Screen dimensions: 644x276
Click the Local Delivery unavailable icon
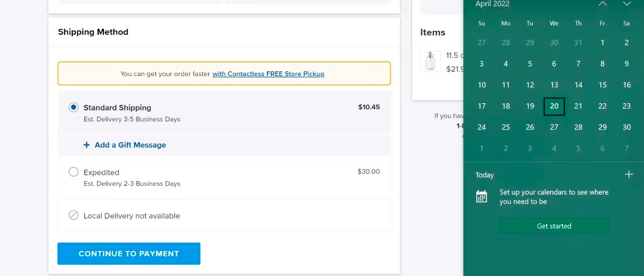(74, 215)
